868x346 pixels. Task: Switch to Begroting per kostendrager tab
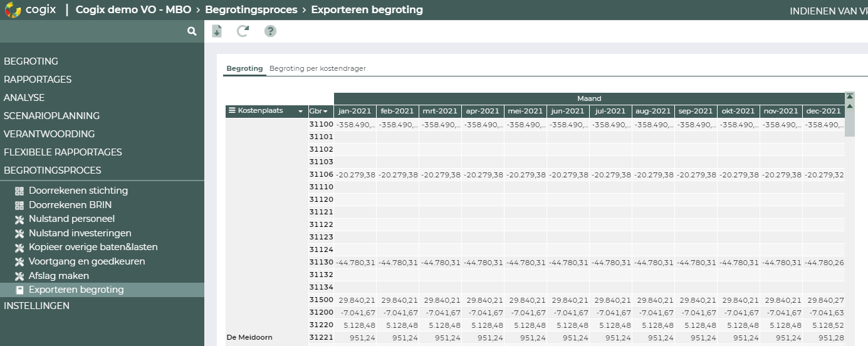point(317,68)
